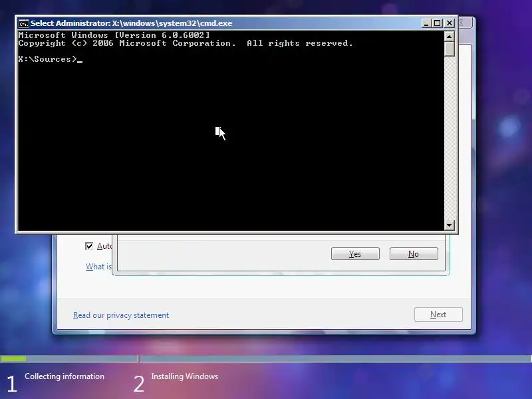This screenshot has width=532, height=399.
Task: Click No in the setup dialog
Action: [x=414, y=254]
